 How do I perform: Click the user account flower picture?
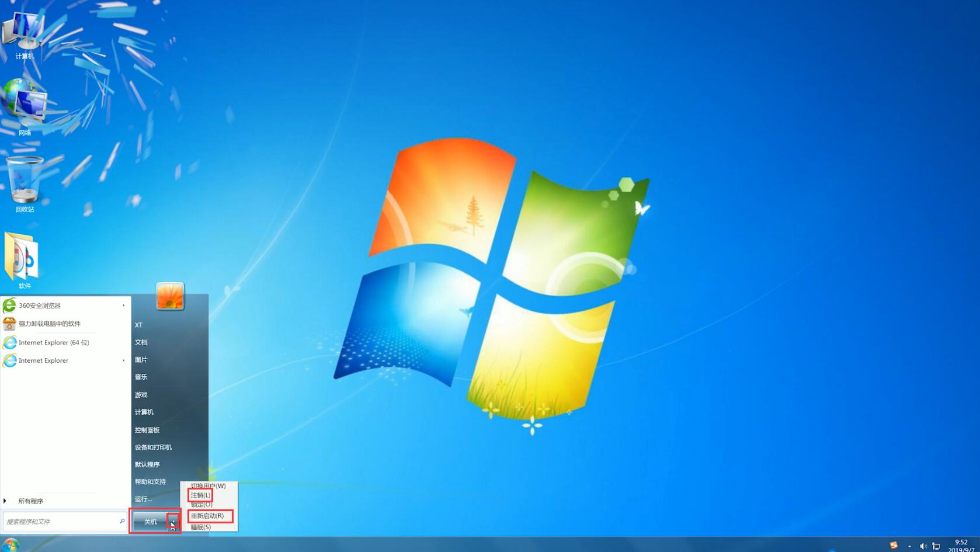pyautogui.click(x=170, y=296)
